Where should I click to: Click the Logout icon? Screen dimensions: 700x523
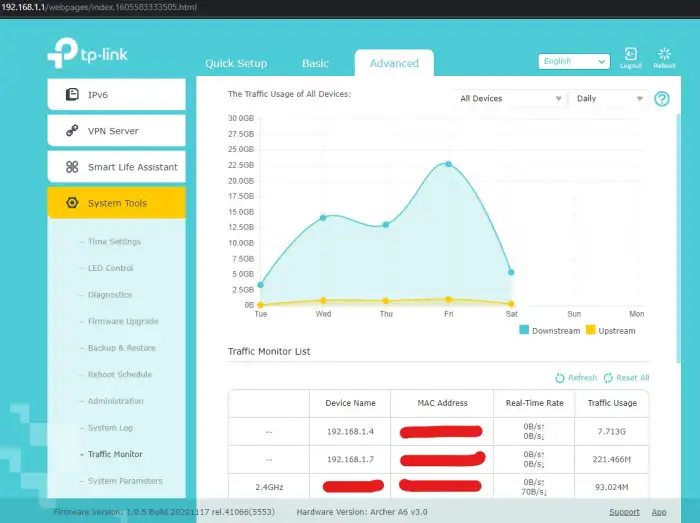630,54
